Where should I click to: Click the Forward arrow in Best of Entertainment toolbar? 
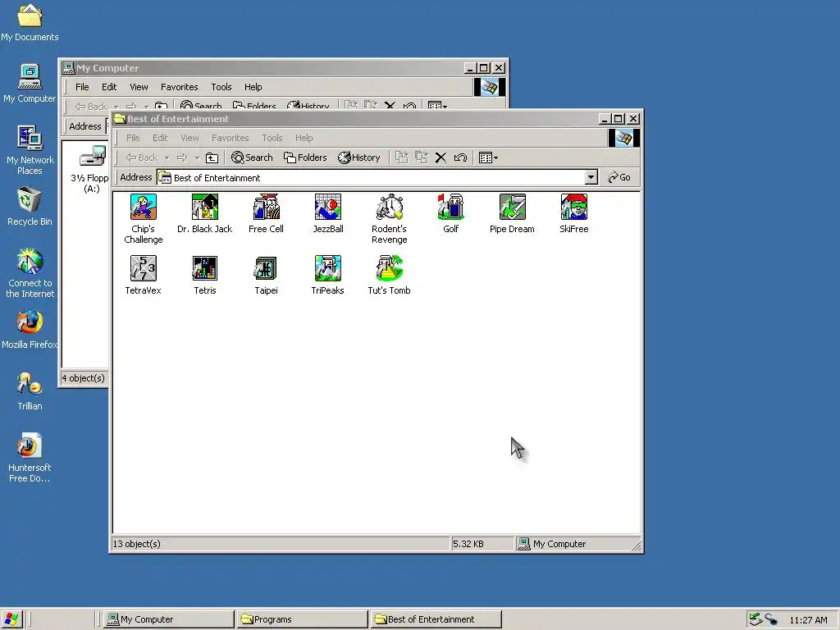coord(183,157)
